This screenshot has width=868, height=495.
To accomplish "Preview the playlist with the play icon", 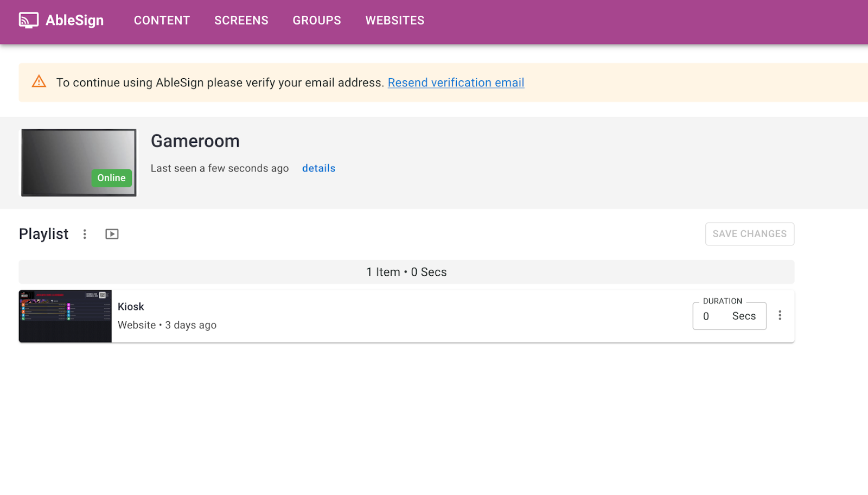I will (x=112, y=234).
